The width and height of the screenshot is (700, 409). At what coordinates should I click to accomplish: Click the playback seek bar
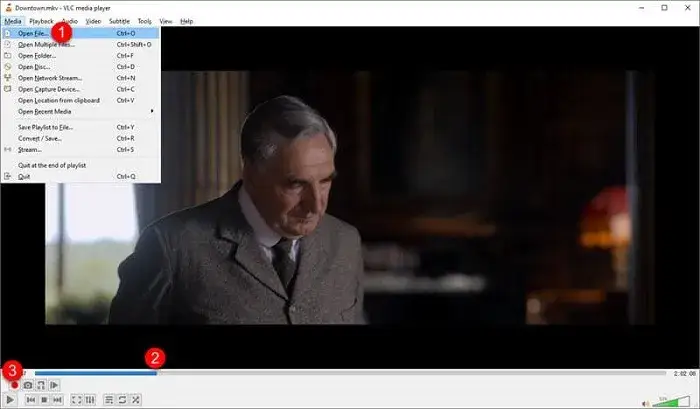tap(350, 373)
